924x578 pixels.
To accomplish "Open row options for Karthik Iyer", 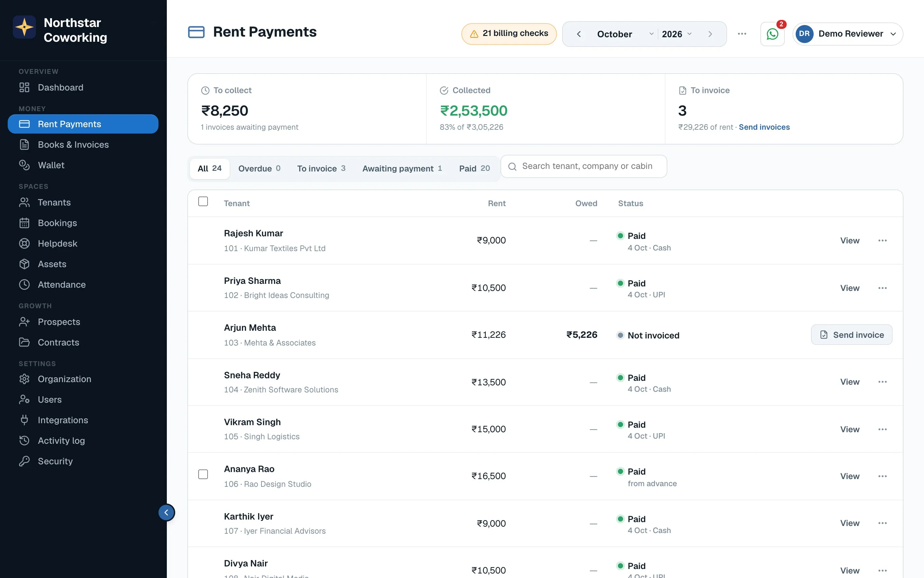I will [882, 523].
